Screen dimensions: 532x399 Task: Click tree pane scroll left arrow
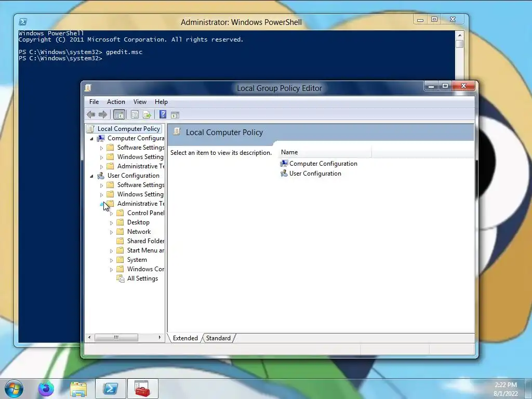(x=89, y=338)
